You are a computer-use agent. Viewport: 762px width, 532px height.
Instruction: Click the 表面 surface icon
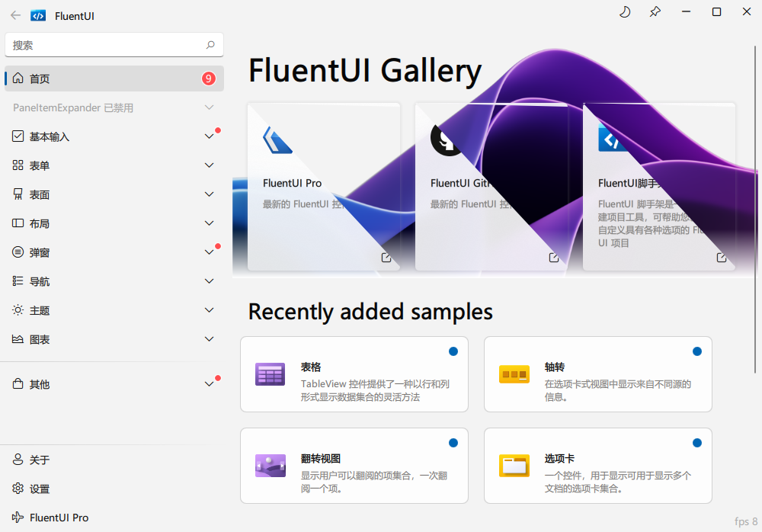(x=18, y=194)
